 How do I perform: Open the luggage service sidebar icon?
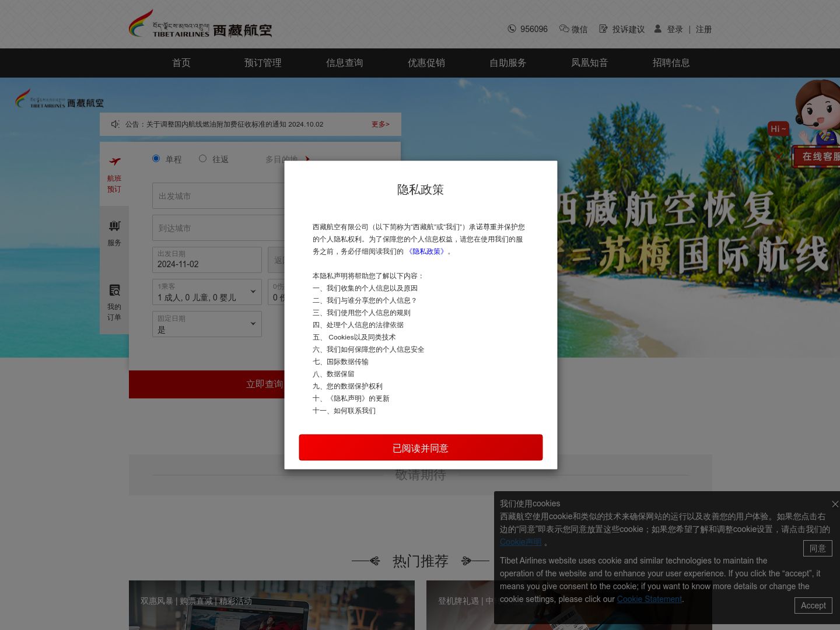(114, 226)
